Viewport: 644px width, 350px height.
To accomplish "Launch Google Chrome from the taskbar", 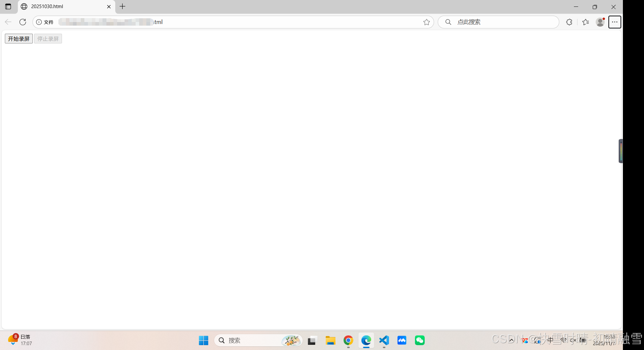I will coord(348,340).
